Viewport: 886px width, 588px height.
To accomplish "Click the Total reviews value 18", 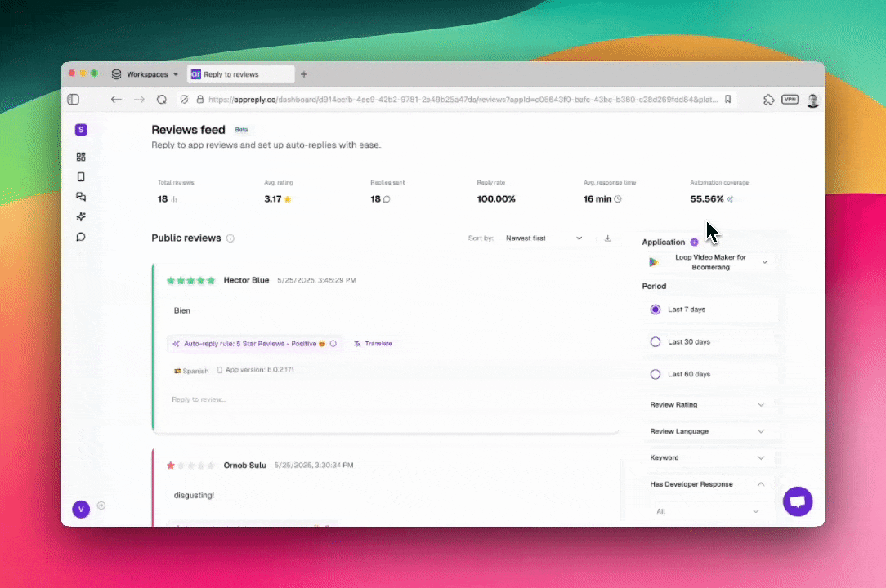I will [163, 198].
